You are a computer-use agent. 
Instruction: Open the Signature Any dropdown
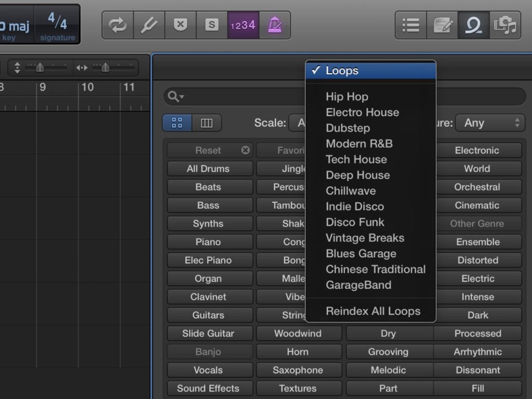[490, 123]
